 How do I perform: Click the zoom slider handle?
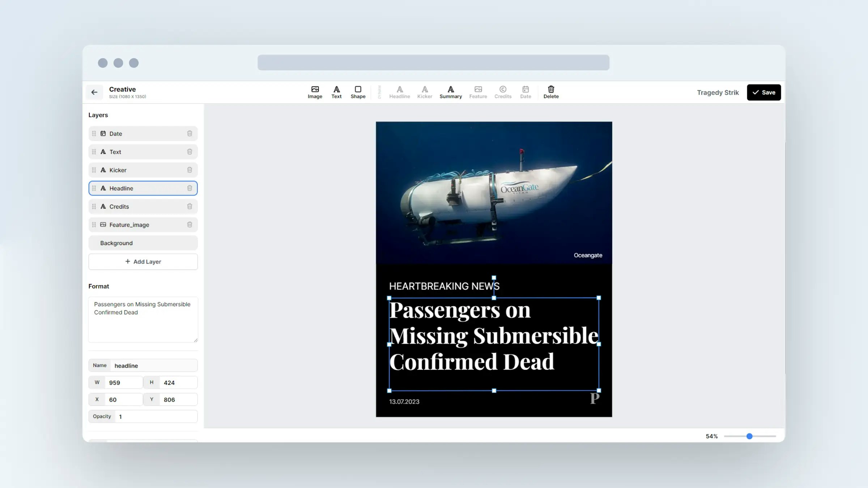749,436
